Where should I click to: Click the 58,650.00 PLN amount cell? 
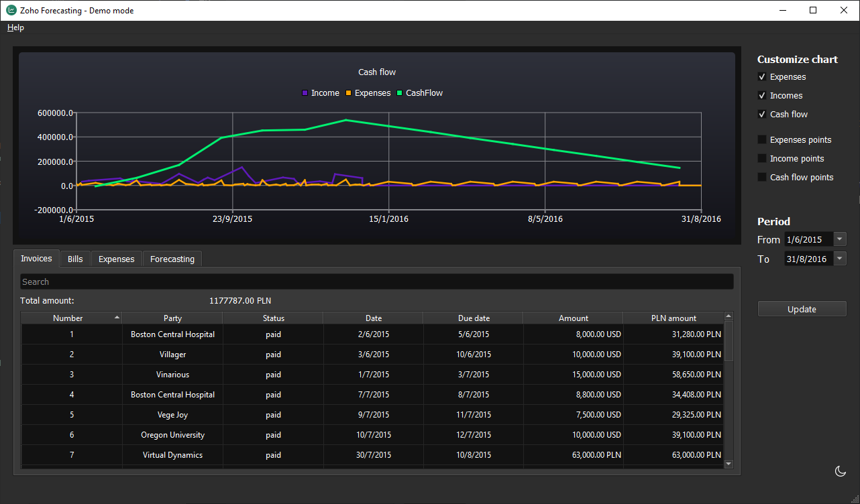click(674, 375)
